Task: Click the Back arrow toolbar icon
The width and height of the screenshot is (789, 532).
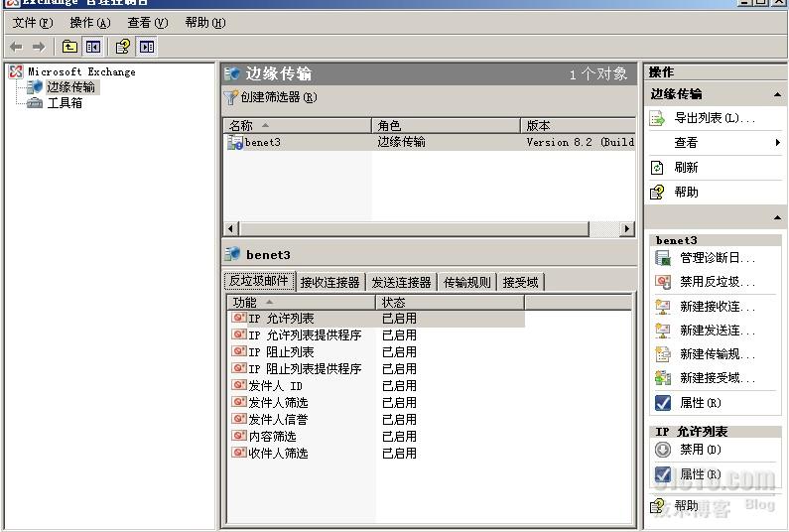Action: [16, 48]
